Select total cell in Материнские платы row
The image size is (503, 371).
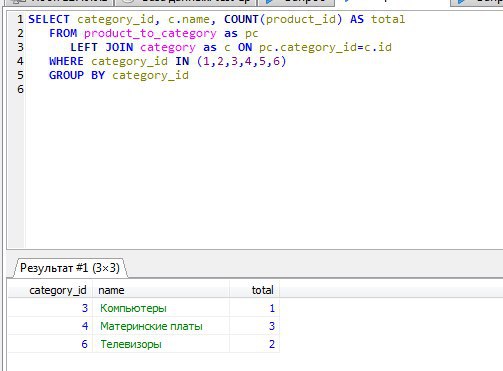255,326
